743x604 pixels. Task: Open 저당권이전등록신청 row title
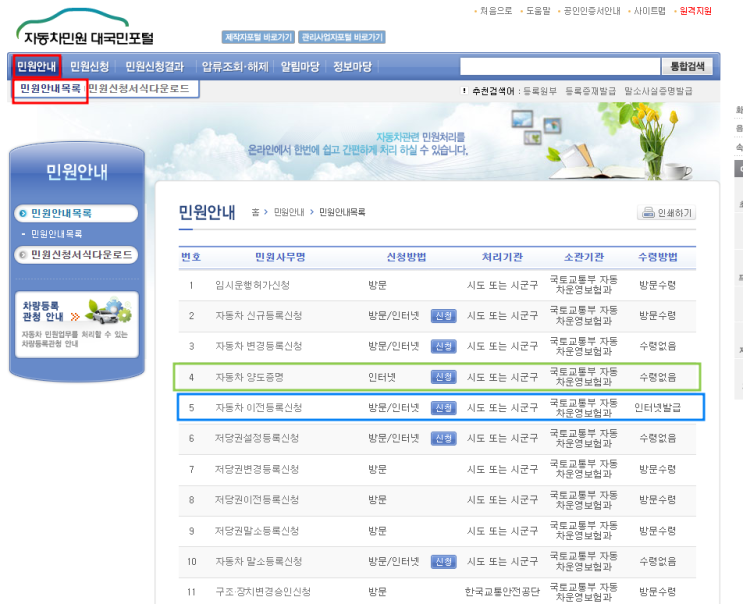click(257, 500)
